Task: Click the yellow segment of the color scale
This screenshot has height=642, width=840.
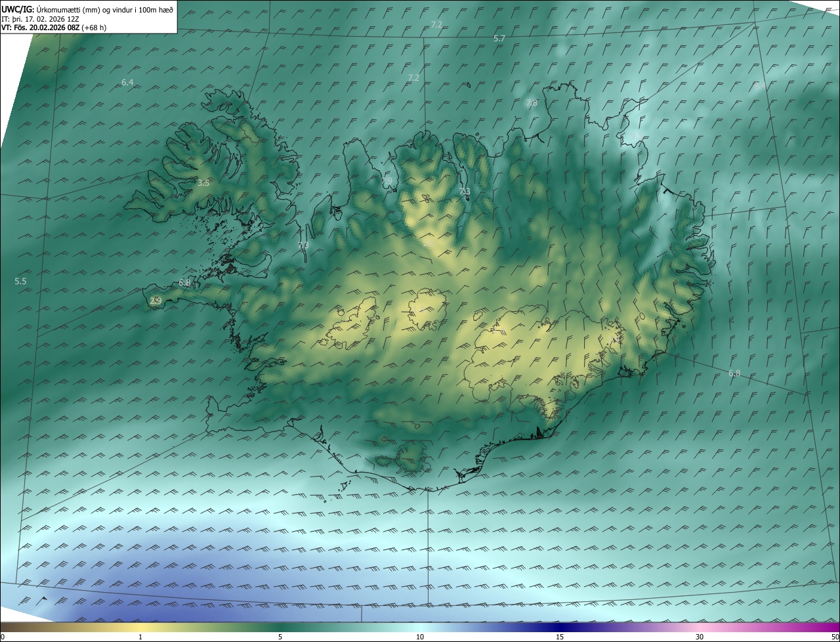Action: click(140, 627)
